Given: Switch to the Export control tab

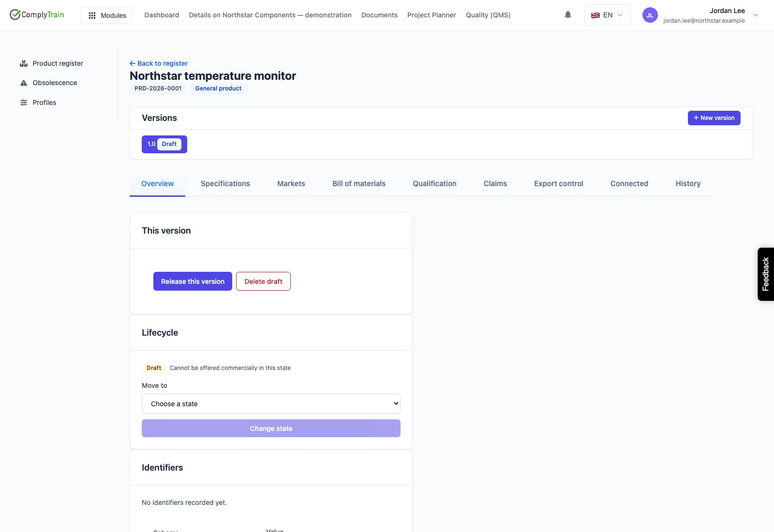Looking at the screenshot, I should 559,184.
